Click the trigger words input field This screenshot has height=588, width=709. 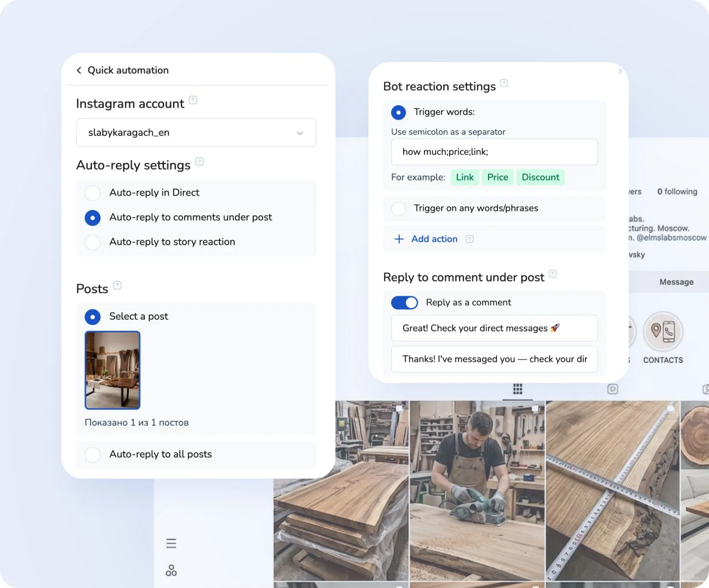tap(494, 152)
